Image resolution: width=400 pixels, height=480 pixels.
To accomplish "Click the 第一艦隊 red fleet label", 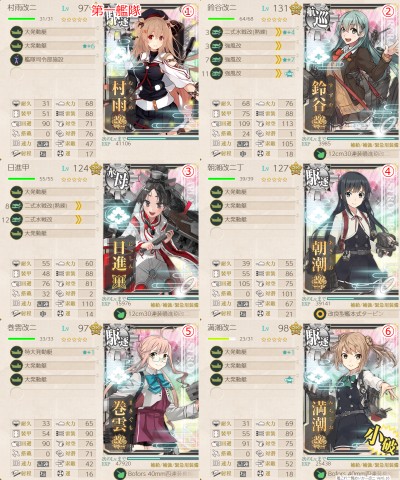I will click(x=116, y=10).
